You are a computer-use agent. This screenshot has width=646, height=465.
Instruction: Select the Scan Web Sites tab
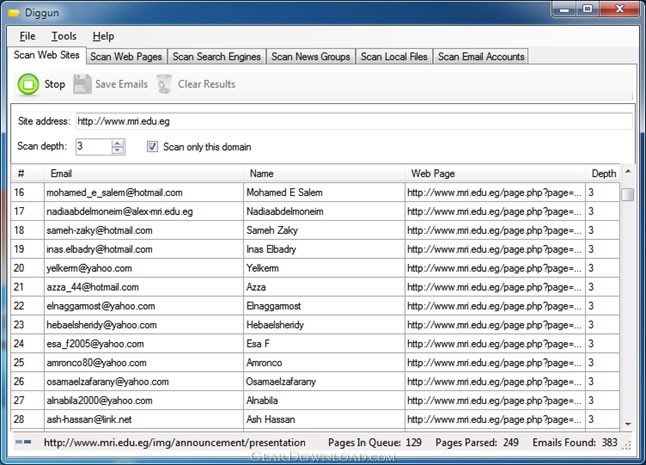(x=47, y=55)
